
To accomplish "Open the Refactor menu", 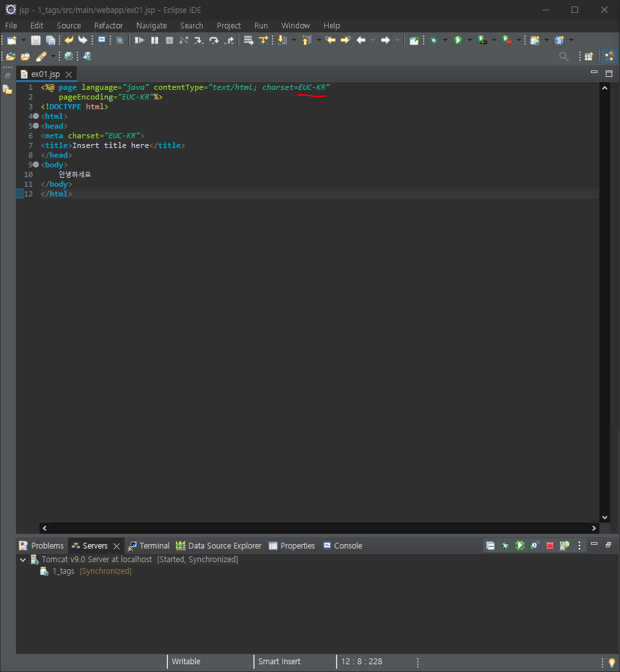I will pyautogui.click(x=108, y=26).
